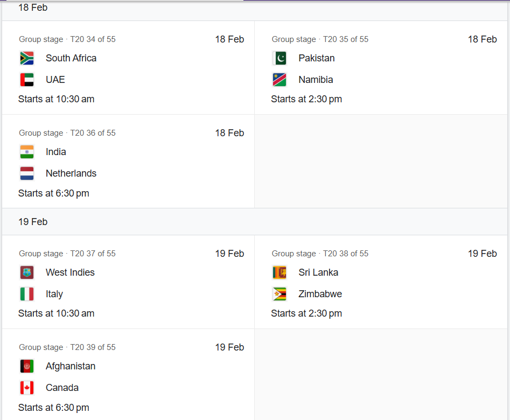Click the Netherlands flag icon
The height and width of the screenshot is (420, 510).
pos(27,173)
